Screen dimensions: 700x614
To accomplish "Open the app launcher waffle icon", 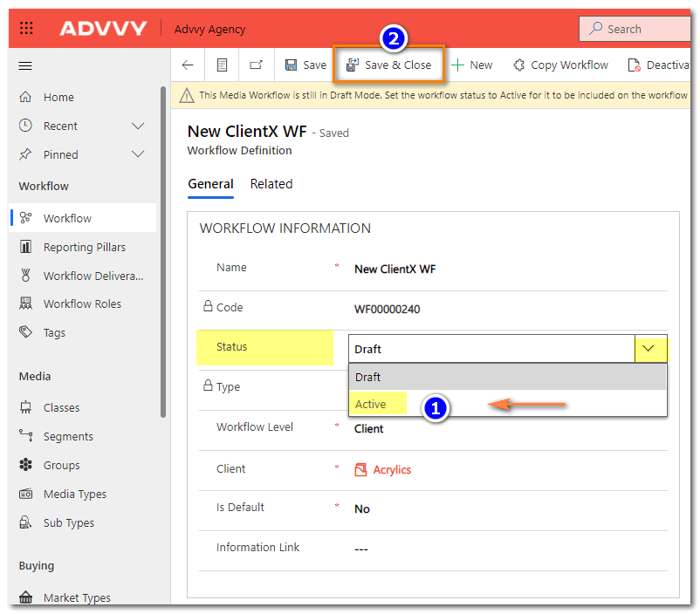I will point(26,29).
